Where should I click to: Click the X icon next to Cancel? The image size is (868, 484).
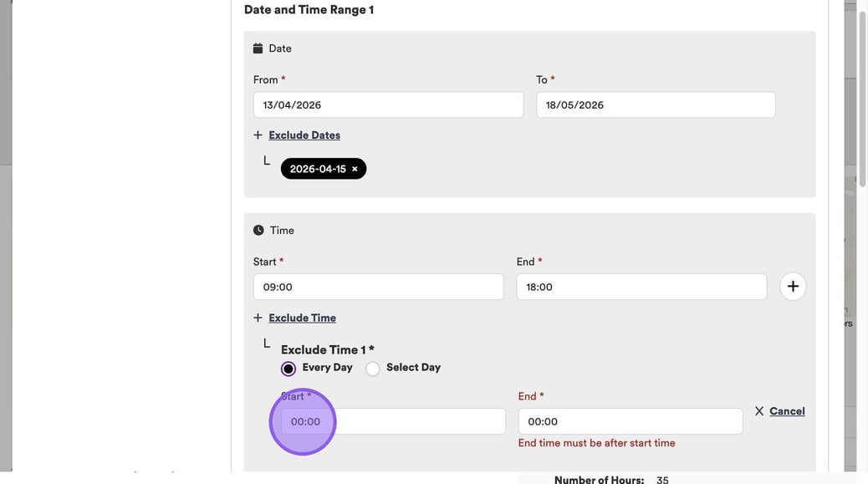click(x=759, y=411)
